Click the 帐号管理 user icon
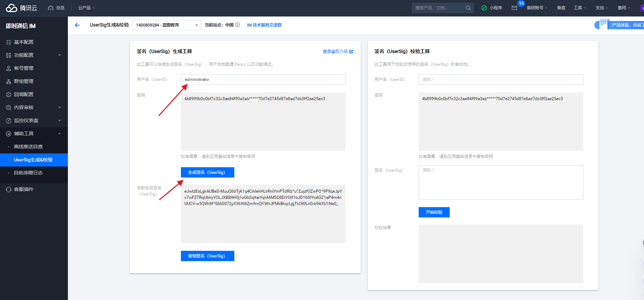Viewport: 644px width, 300px height. pyautogui.click(x=9, y=68)
